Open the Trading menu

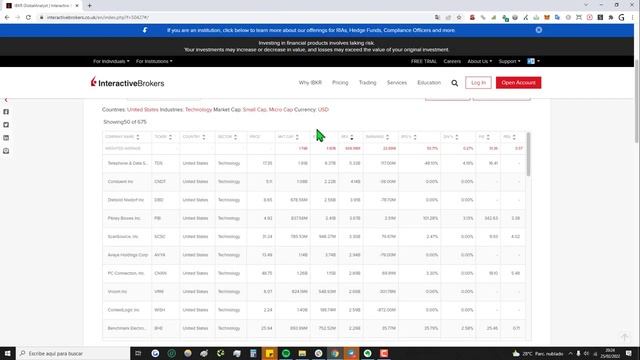click(x=367, y=82)
